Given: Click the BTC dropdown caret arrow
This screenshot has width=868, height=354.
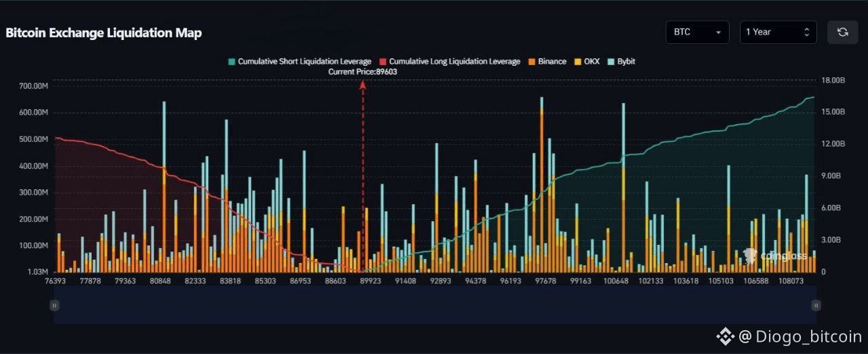Looking at the screenshot, I should pyautogui.click(x=718, y=33).
